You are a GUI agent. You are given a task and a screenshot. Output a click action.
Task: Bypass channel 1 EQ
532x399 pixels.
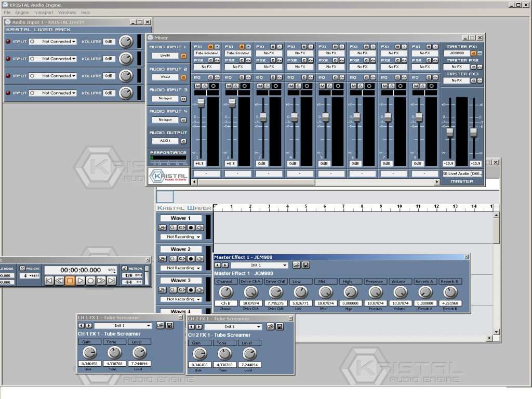point(217,78)
